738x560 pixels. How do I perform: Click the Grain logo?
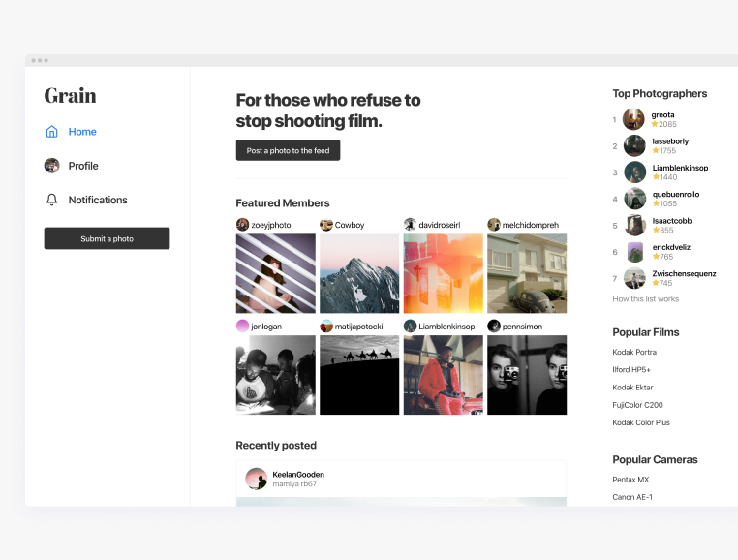click(x=70, y=95)
